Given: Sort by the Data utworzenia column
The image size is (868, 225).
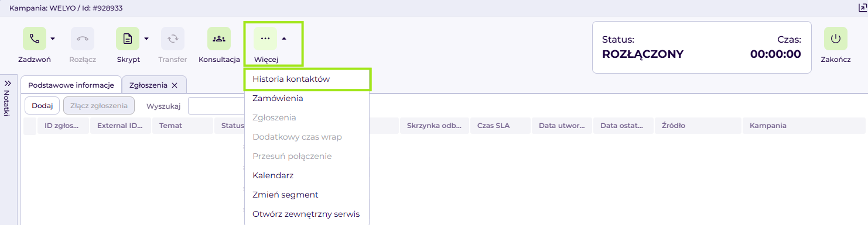Looking at the screenshot, I should (x=562, y=126).
